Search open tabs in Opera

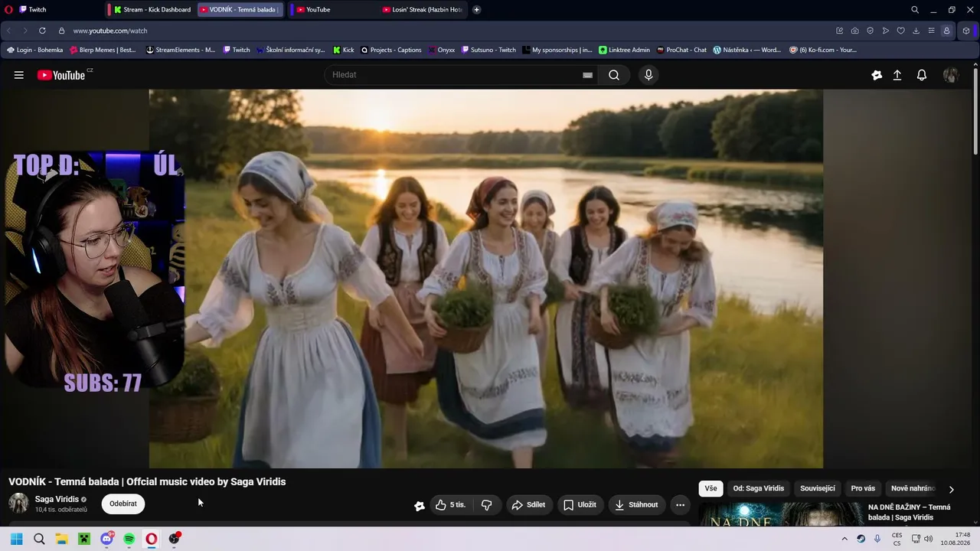pyautogui.click(x=915, y=10)
